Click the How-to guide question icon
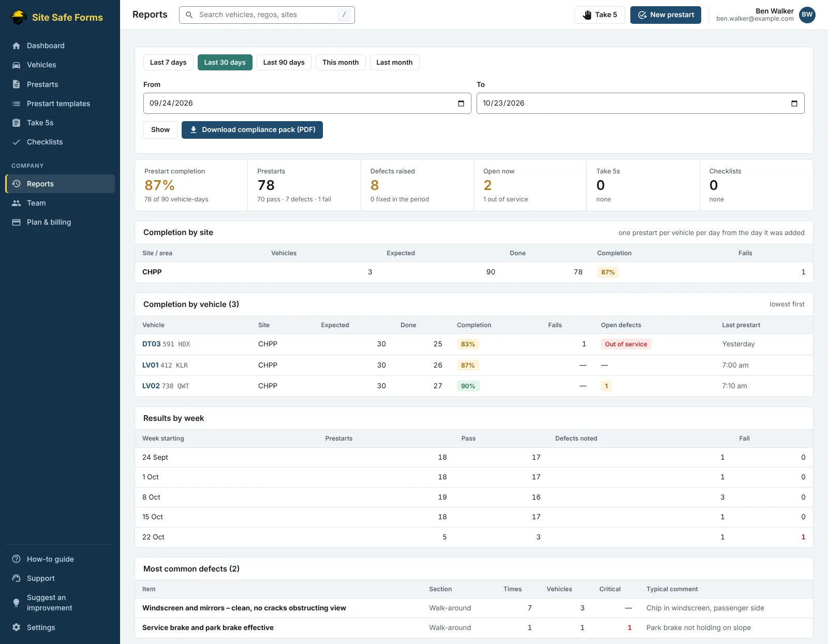This screenshot has height=644, width=828. pos(17,559)
